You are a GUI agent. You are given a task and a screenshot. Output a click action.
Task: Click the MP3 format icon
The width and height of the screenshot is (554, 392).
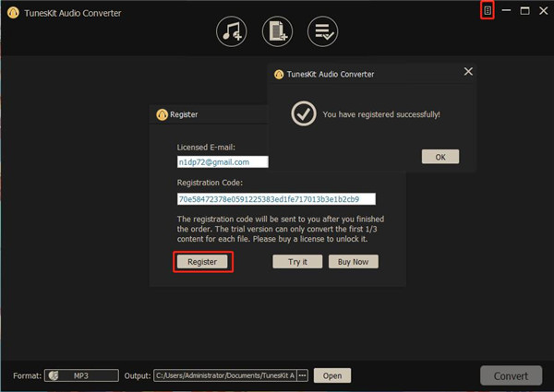coord(54,375)
